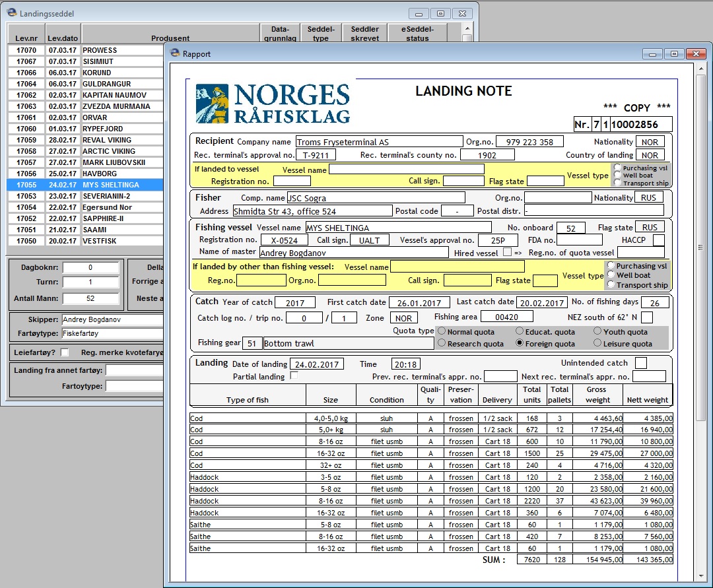This screenshot has height=588, width=713.
Task: Click highlighted row 17055 MYS SHELTINGA
Action: 85,185
